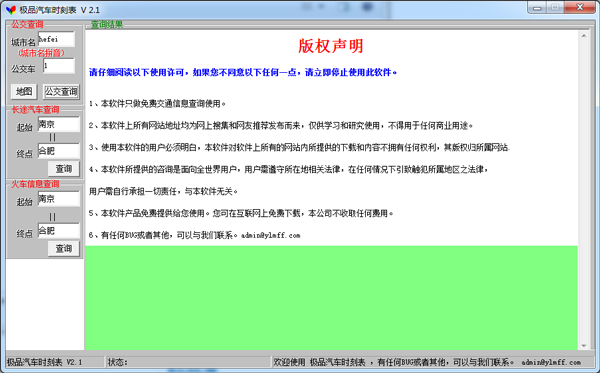The height and width of the screenshot is (373, 600).
Task: Click the 状态 status bar cell
Action: point(188,362)
